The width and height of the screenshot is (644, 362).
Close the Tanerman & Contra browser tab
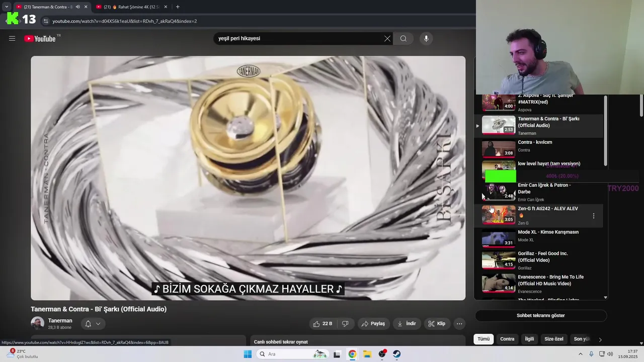pyautogui.click(x=86, y=7)
